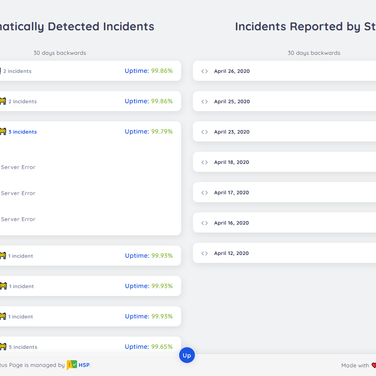
Task: Expand the 5 incidents card
Action: 90,346
